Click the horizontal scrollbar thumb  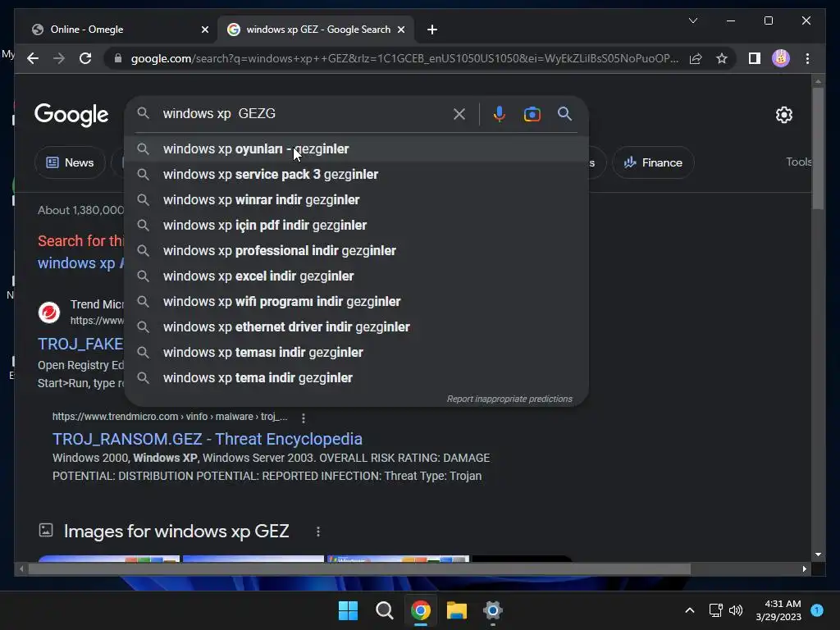tap(359, 569)
